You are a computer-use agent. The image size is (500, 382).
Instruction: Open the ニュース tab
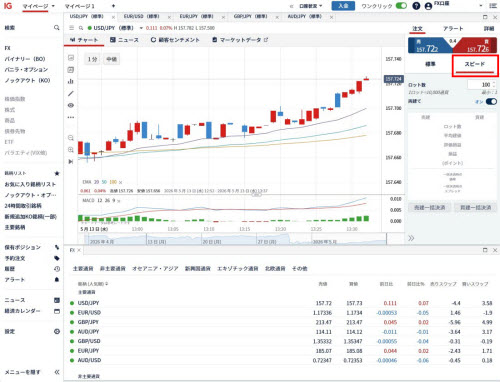pyautogui.click(x=124, y=40)
